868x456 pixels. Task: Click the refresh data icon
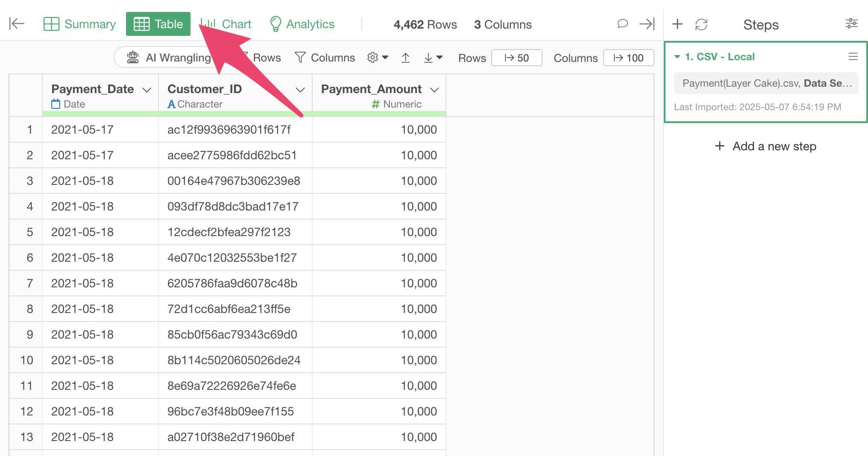coord(701,24)
